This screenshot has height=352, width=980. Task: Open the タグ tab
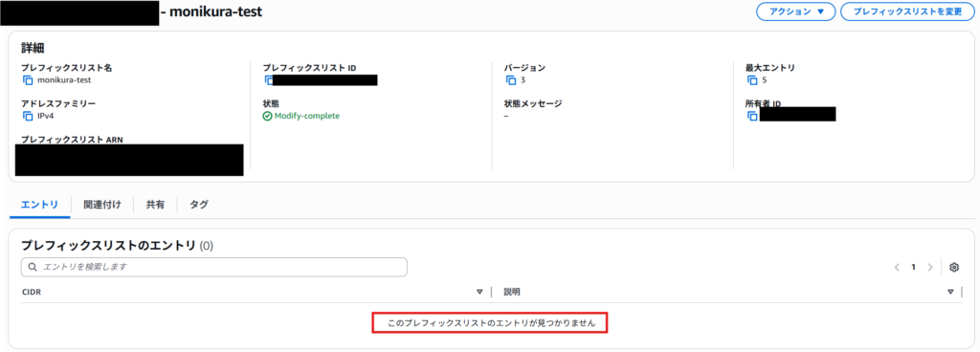click(199, 204)
